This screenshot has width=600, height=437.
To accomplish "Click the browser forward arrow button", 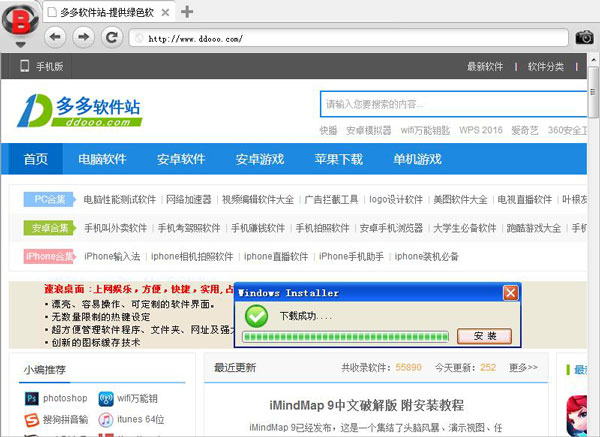I will coord(83,37).
